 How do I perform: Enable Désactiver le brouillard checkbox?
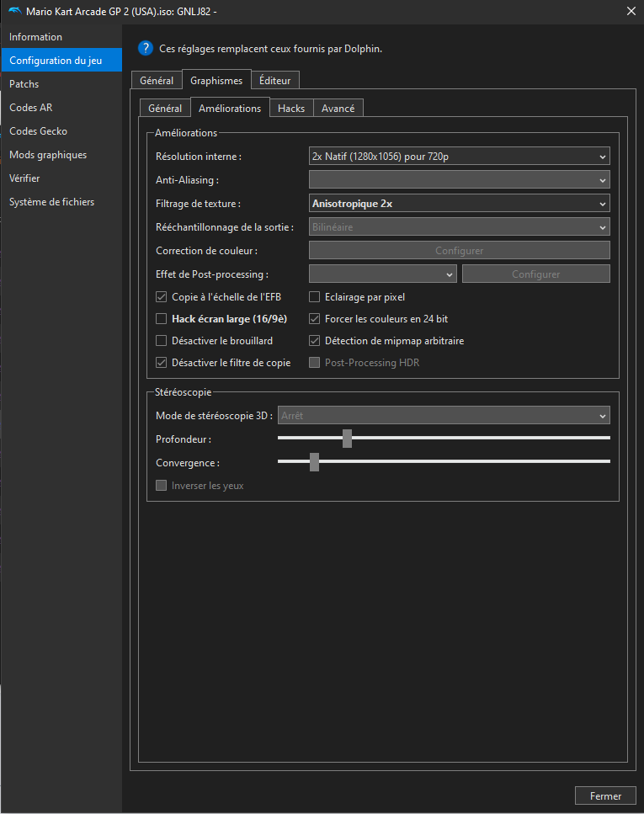tap(162, 341)
